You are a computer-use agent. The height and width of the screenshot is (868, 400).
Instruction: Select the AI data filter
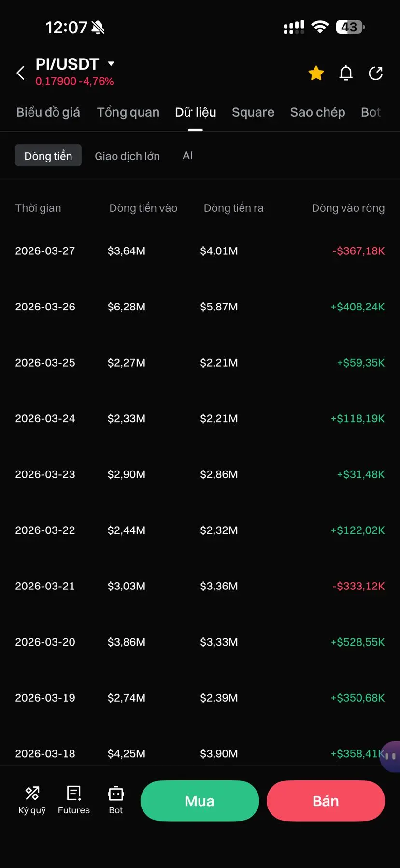point(187,156)
